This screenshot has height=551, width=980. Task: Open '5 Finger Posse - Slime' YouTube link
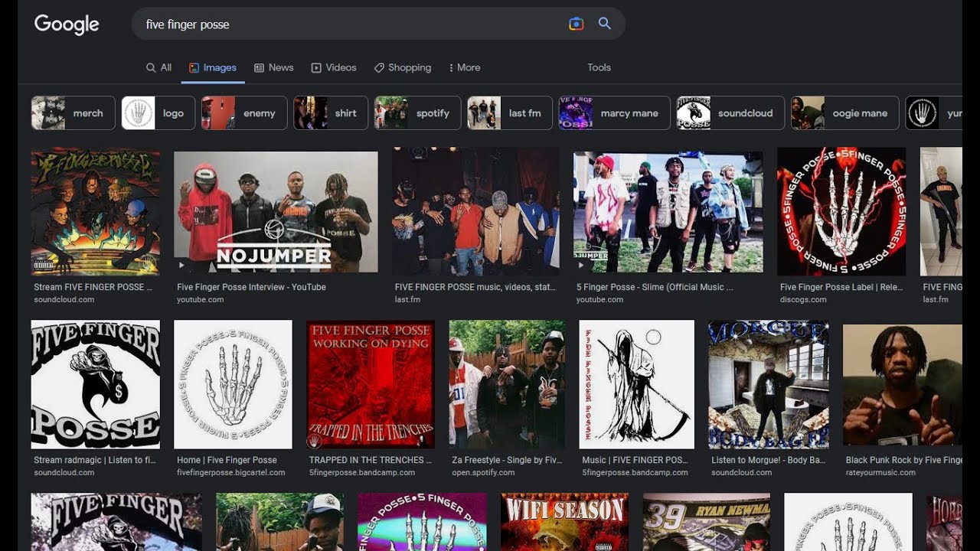point(655,287)
